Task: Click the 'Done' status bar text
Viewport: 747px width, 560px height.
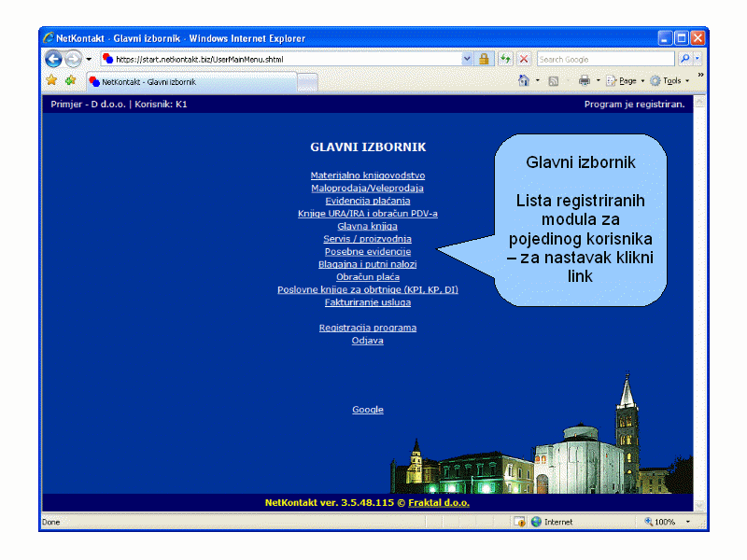Action: point(50,522)
